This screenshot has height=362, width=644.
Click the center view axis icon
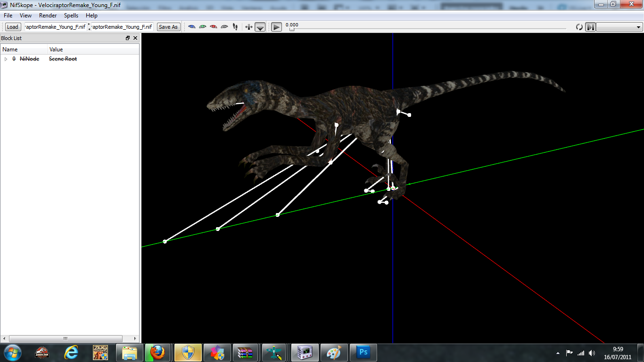248,27
